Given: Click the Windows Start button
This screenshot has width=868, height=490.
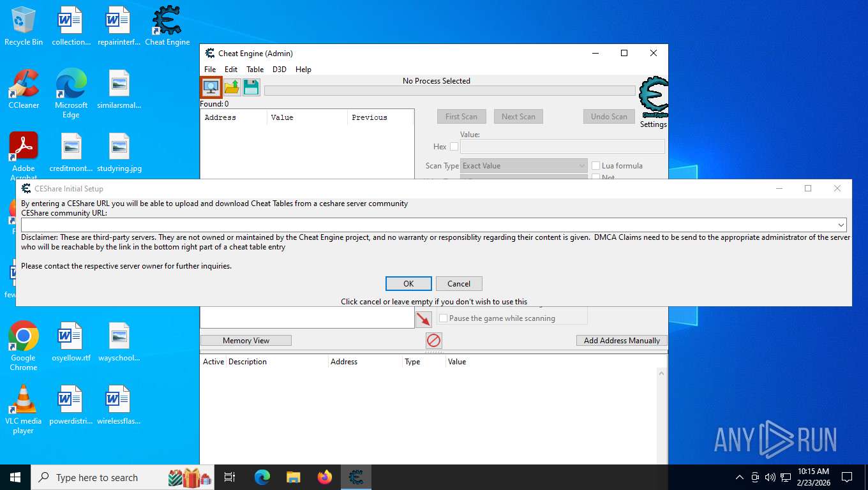Looking at the screenshot, I should tap(15, 477).
